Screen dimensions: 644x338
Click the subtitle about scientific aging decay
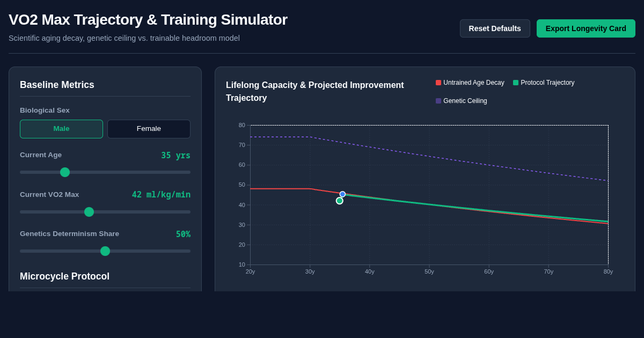124,38
